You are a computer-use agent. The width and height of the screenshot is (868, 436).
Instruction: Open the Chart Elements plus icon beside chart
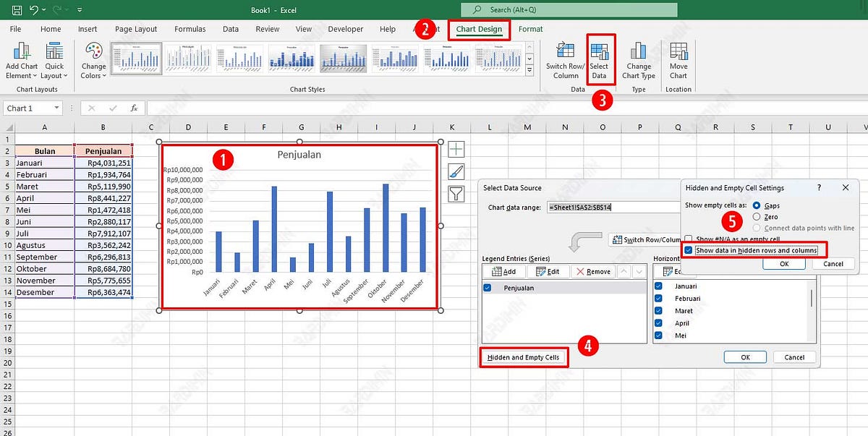(x=455, y=149)
